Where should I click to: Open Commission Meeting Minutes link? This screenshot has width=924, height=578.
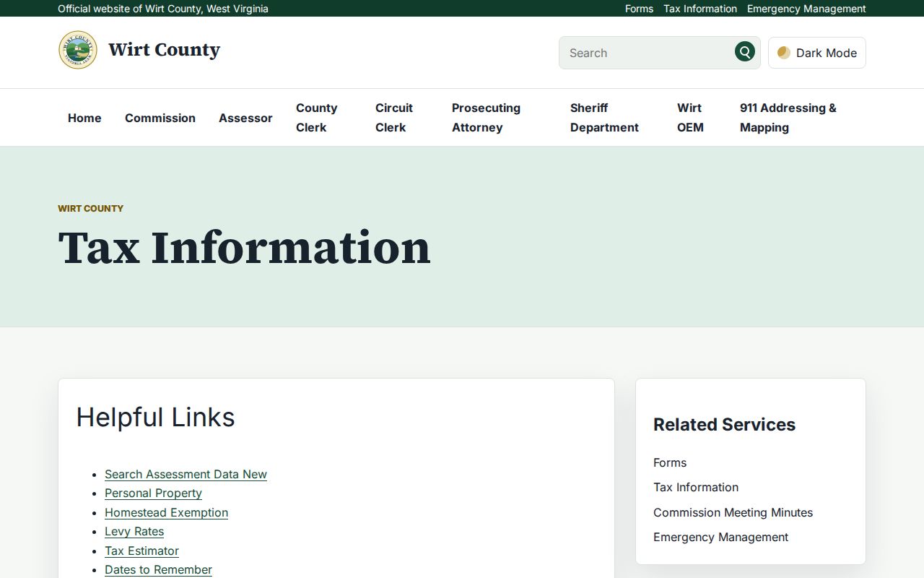[733, 512]
